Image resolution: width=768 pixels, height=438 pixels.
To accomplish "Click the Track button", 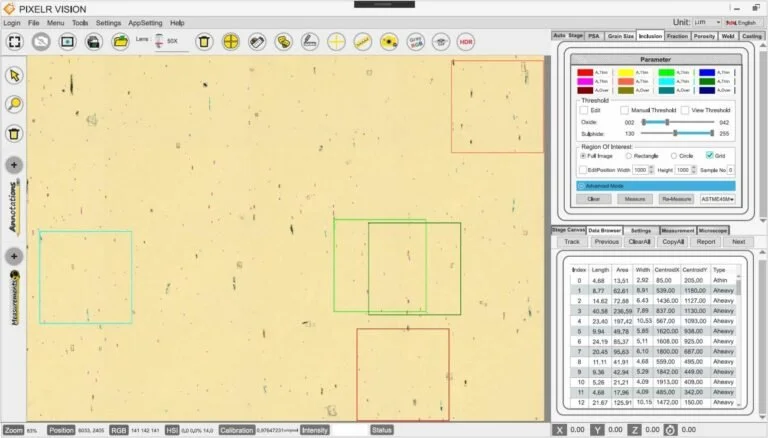I will tap(572, 242).
